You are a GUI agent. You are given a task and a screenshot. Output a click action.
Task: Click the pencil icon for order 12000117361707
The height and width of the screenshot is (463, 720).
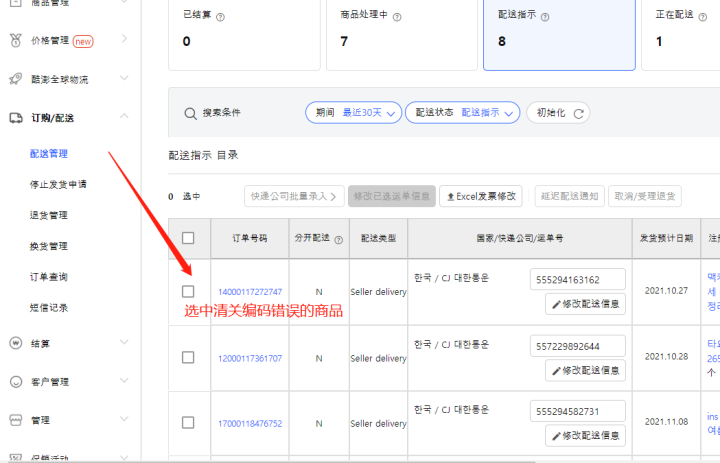pyautogui.click(x=556, y=371)
